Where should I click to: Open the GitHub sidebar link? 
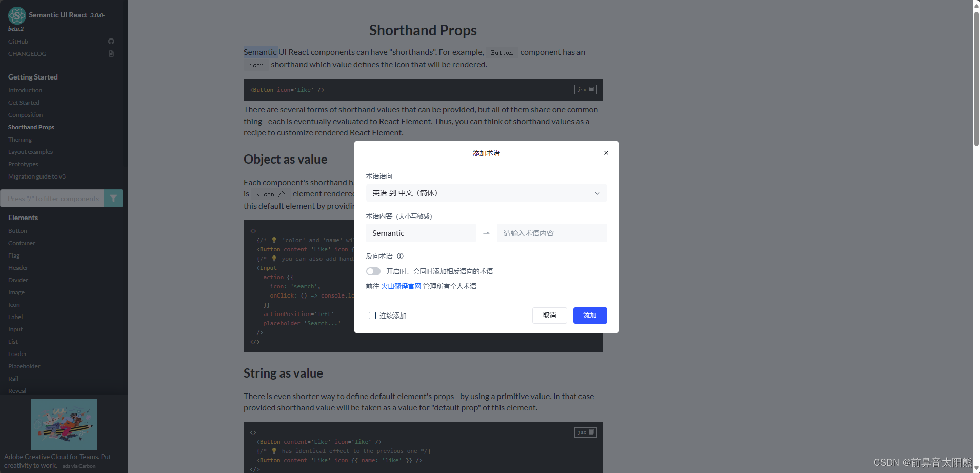18,42
